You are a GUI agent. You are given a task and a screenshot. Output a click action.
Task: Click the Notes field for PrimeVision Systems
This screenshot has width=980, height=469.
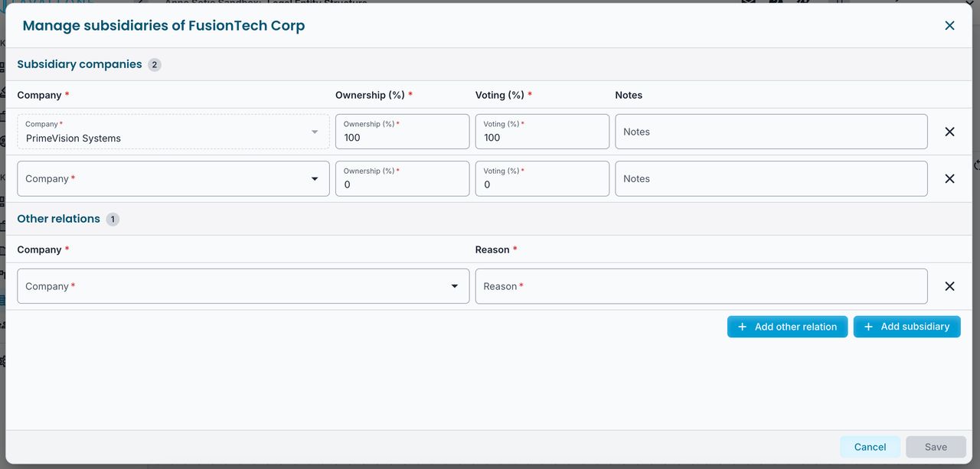coord(771,132)
